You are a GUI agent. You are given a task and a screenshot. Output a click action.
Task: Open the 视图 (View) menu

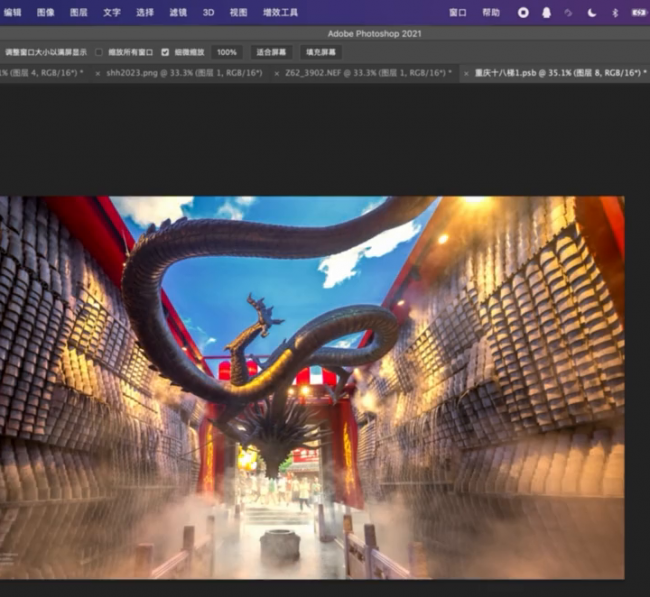click(x=239, y=12)
